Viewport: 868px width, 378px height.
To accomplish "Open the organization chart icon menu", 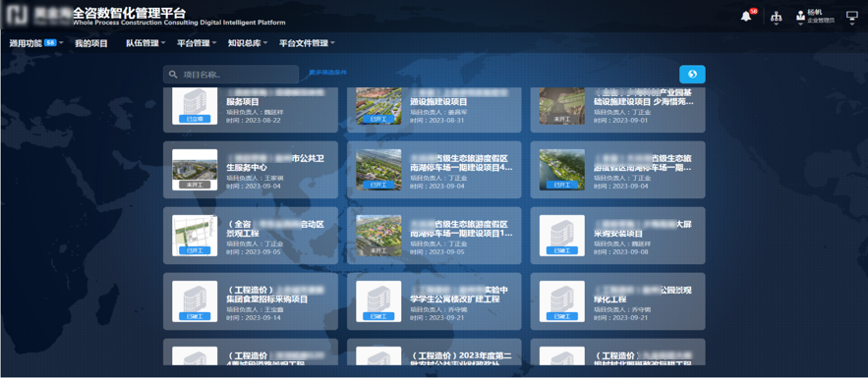I will point(777,17).
